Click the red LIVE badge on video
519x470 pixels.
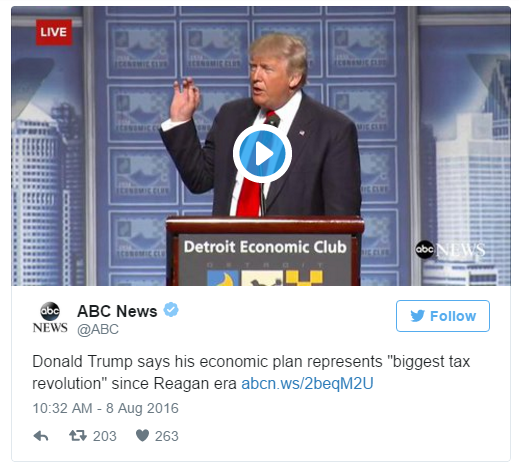tap(54, 32)
